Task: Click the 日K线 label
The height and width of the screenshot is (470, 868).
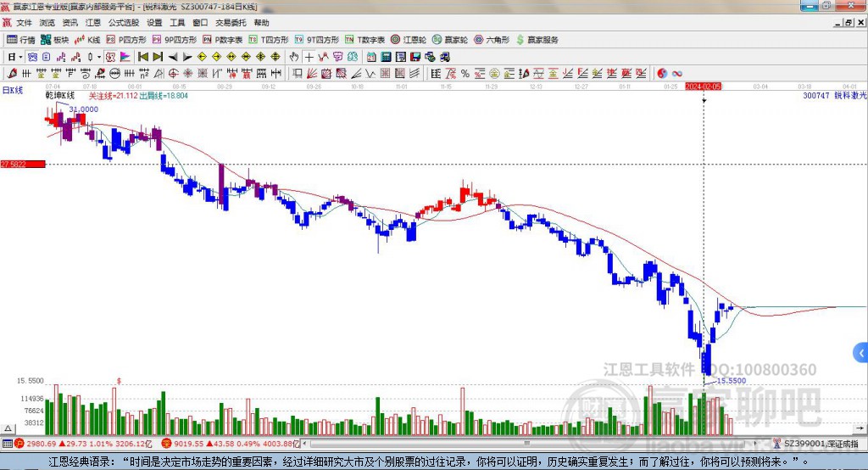Action: pyautogui.click(x=13, y=90)
